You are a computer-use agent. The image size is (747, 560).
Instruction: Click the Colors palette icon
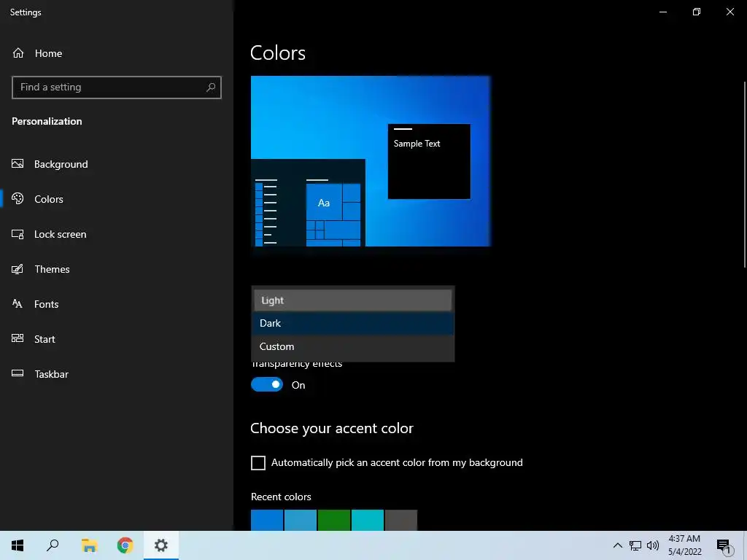pyautogui.click(x=18, y=198)
